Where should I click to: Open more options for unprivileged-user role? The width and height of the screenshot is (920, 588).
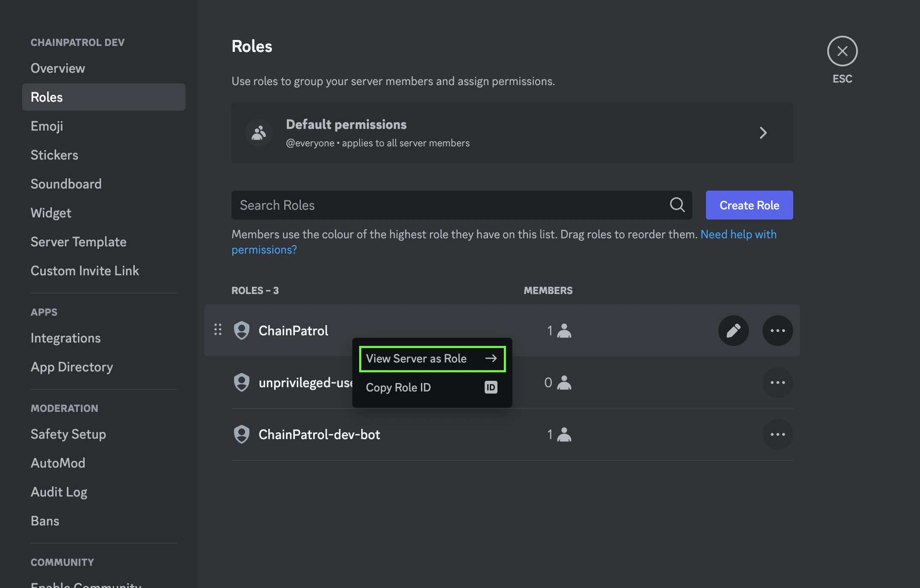(777, 382)
